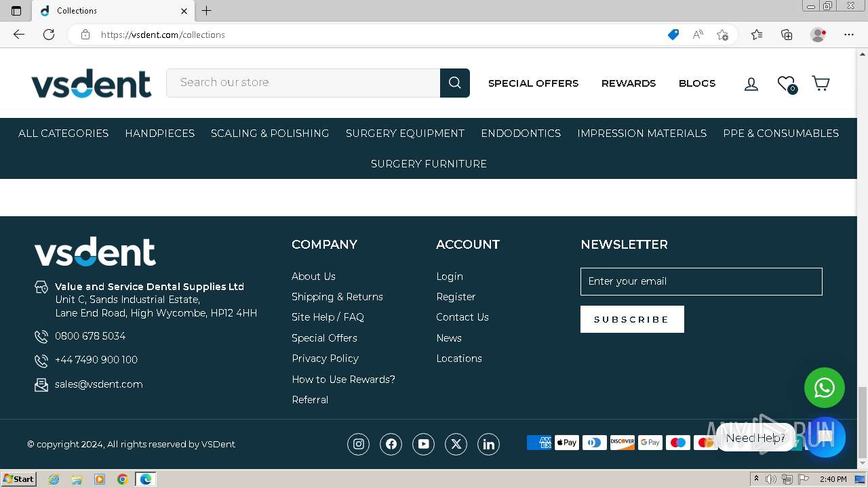Open Register link
Screen dimensions: 868x488
click(456, 297)
